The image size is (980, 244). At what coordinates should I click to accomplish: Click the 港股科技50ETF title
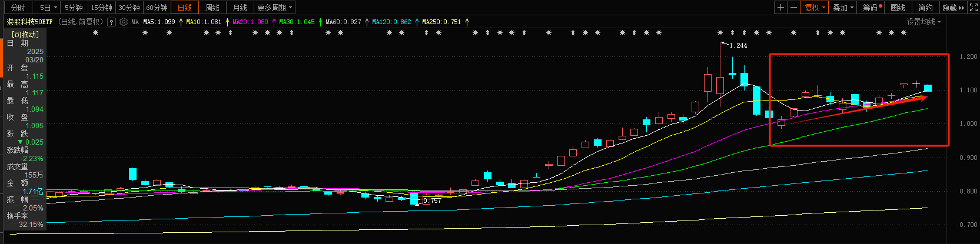(x=29, y=22)
